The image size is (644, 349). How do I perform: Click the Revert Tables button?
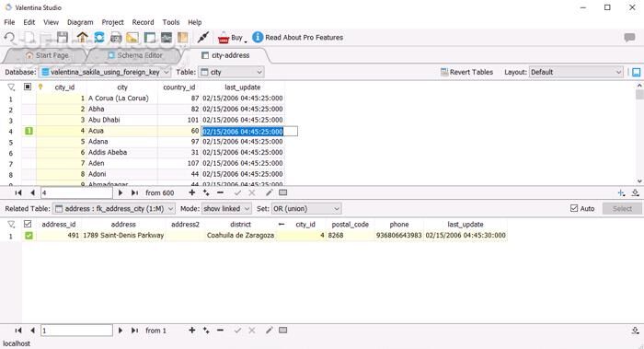click(x=466, y=72)
